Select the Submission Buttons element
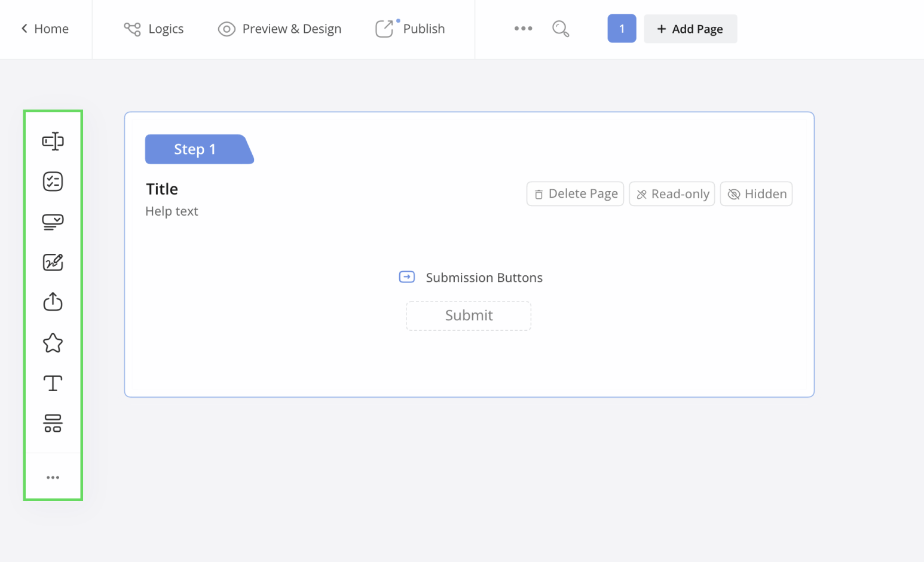Screen dimensions: 924x562 pyautogui.click(x=471, y=277)
